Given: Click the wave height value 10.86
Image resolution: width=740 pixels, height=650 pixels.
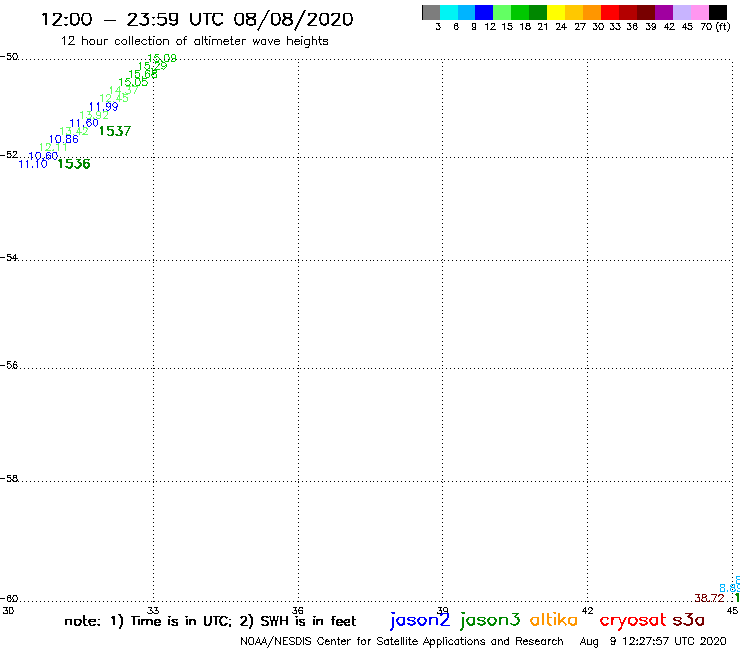Looking at the screenshot, I should 64,139.
